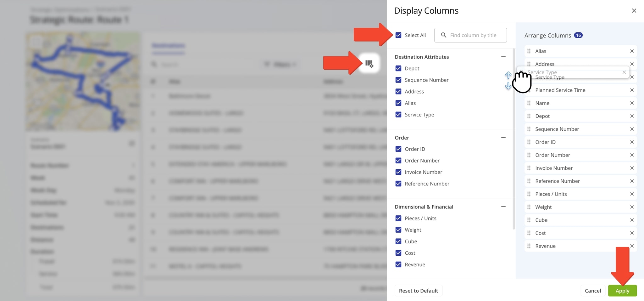The width and height of the screenshot is (644, 301).
Task: Click the up arrow to move Service Type
Action: [x=508, y=75]
